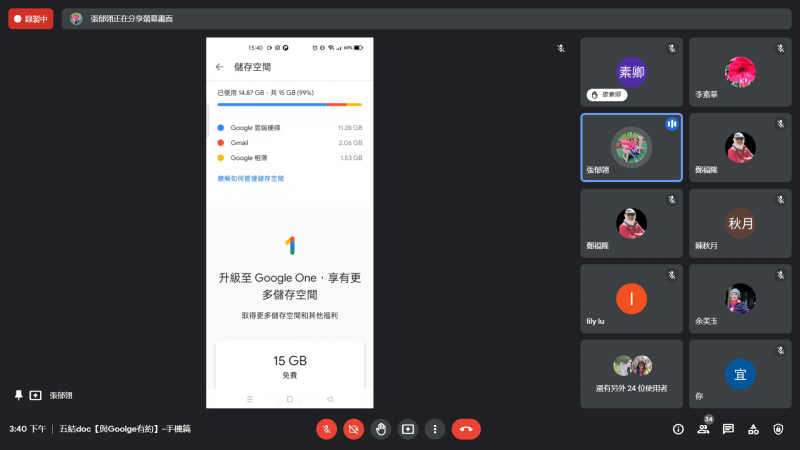Open the activities panel icon
Image resolution: width=800 pixels, height=450 pixels.
[753, 429]
